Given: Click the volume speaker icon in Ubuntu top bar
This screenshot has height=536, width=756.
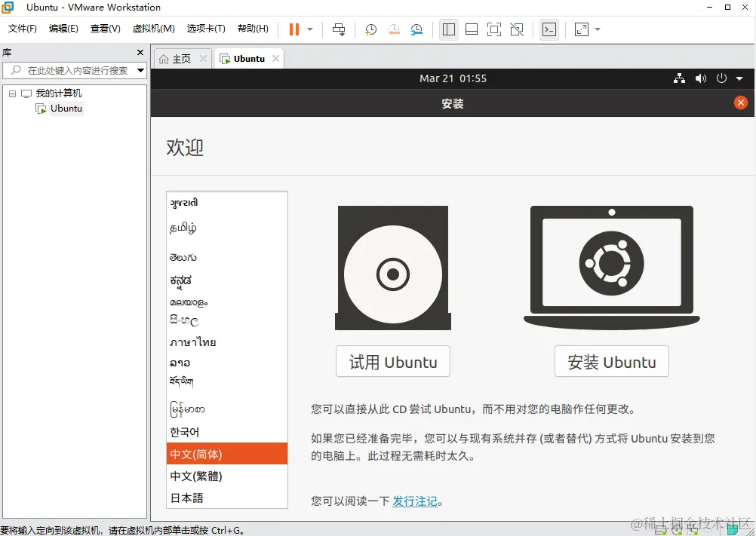Looking at the screenshot, I should click(x=701, y=78).
